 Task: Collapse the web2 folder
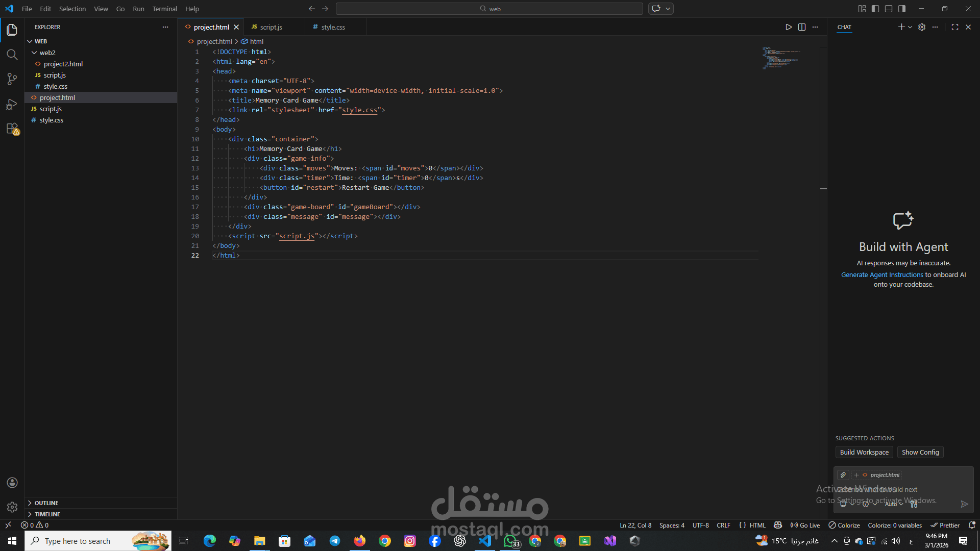[47, 53]
